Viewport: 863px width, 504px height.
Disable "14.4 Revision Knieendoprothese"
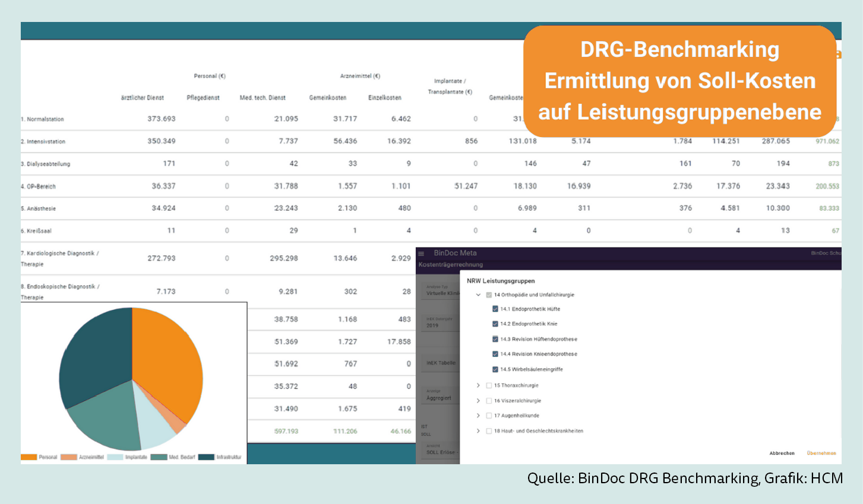(x=495, y=354)
